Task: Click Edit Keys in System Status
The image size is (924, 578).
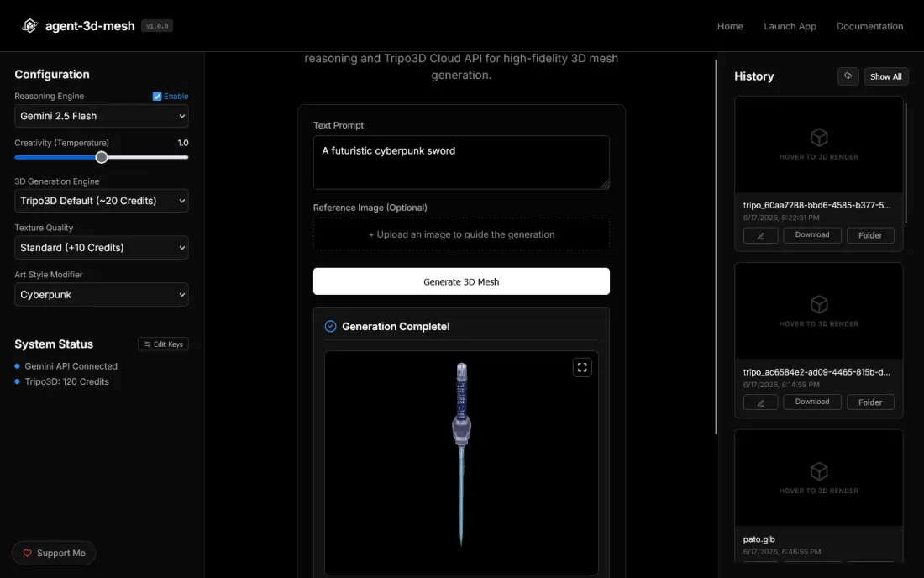Action: tap(163, 344)
